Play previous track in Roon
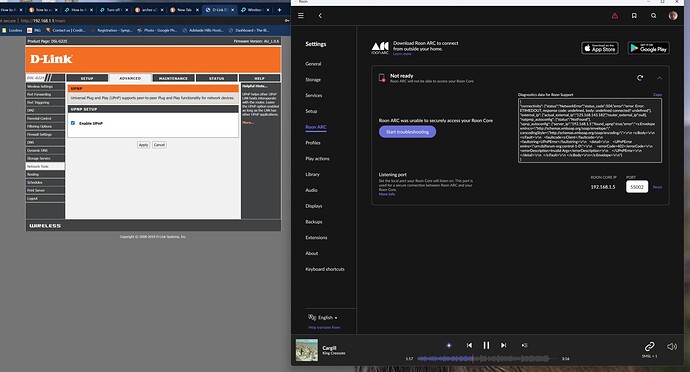The width and height of the screenshot is (690, 372). (x=469, y=345)
